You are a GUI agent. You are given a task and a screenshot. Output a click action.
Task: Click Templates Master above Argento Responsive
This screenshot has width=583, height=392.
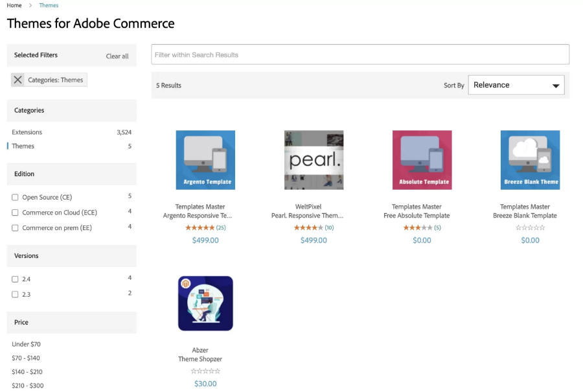click(200, 207)
